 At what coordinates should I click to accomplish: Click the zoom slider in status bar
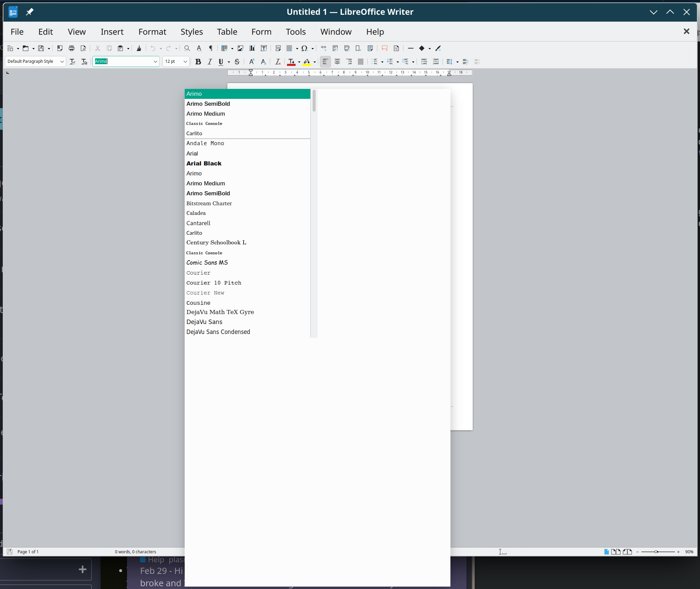pos(658,552)
